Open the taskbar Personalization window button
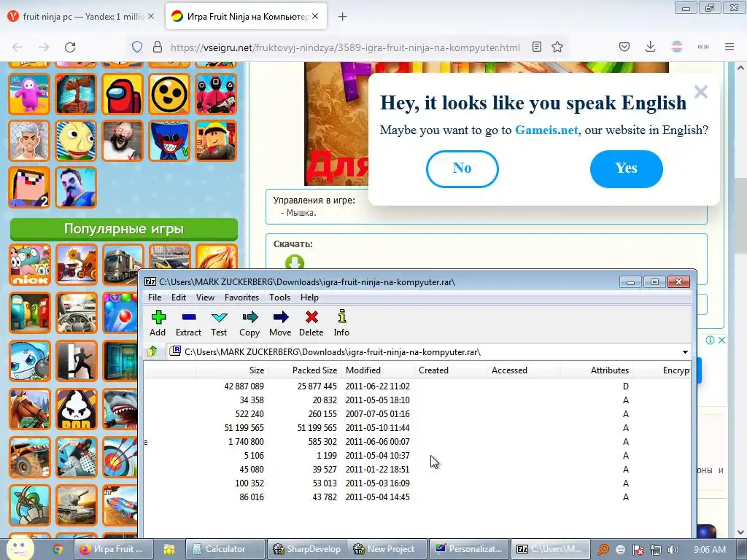Screen dimensions: 747x560 pos(469,549)
